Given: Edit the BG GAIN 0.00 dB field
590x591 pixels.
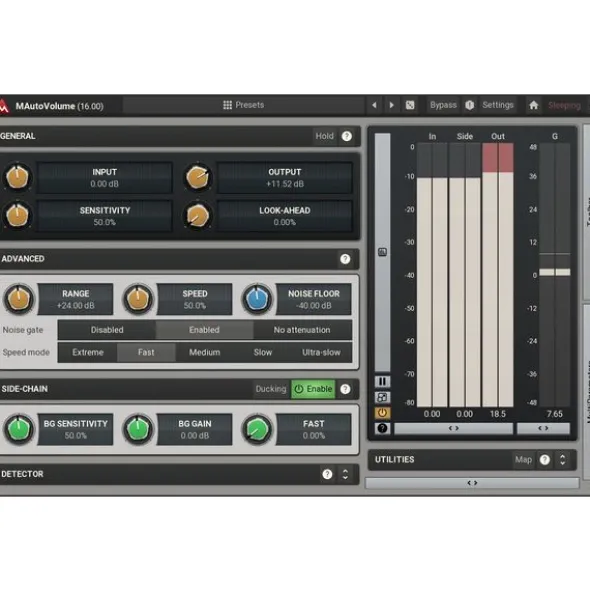Looking at the screenshot, I should click(195, 429).
